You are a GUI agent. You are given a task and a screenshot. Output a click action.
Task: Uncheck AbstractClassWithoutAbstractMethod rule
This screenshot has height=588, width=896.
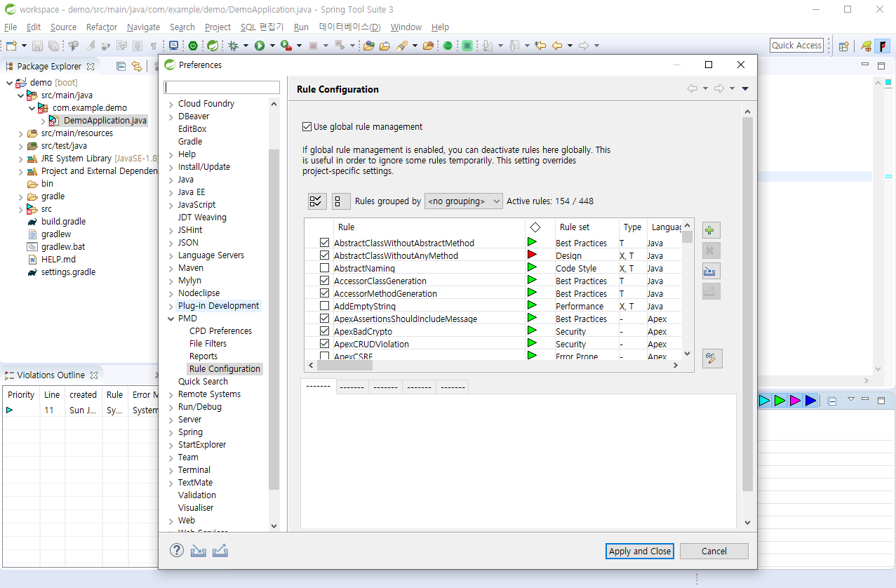(324, 243)
